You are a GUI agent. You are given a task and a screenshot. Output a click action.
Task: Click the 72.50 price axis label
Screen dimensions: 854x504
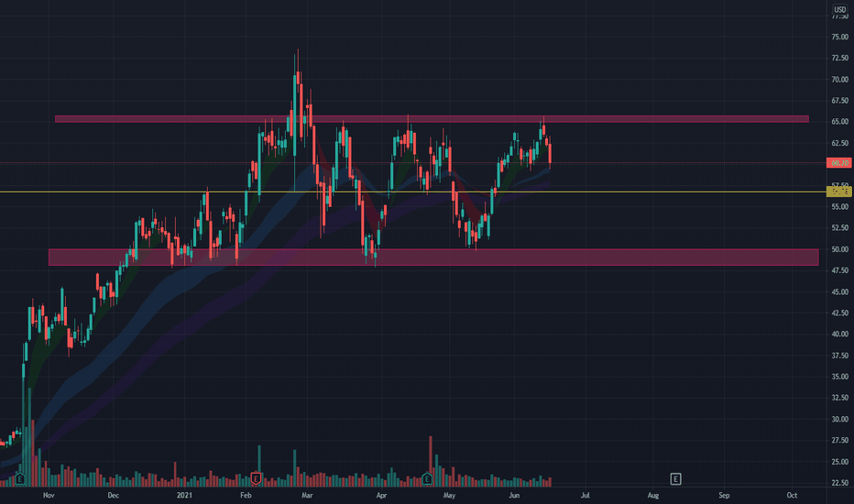click(839, 59)
